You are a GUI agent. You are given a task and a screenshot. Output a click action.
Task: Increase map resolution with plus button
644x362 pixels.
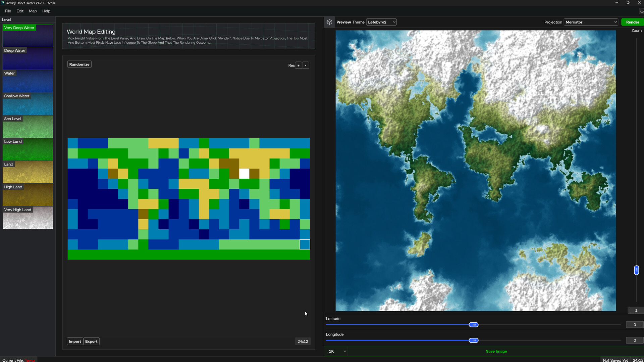(x=298, y=65)
